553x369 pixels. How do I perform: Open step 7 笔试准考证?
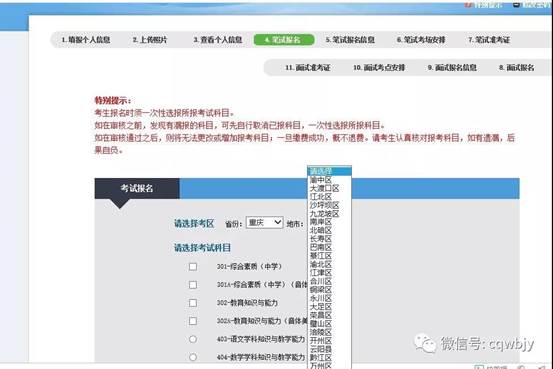pyautogui.click(x=489, y=40)
